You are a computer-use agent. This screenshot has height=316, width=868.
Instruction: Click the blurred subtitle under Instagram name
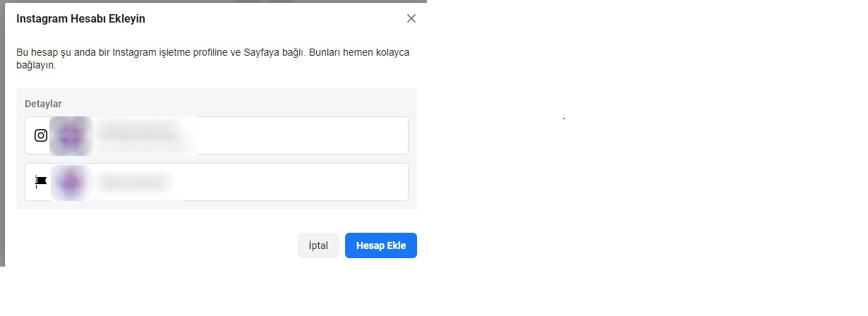[x=145, y=146]
